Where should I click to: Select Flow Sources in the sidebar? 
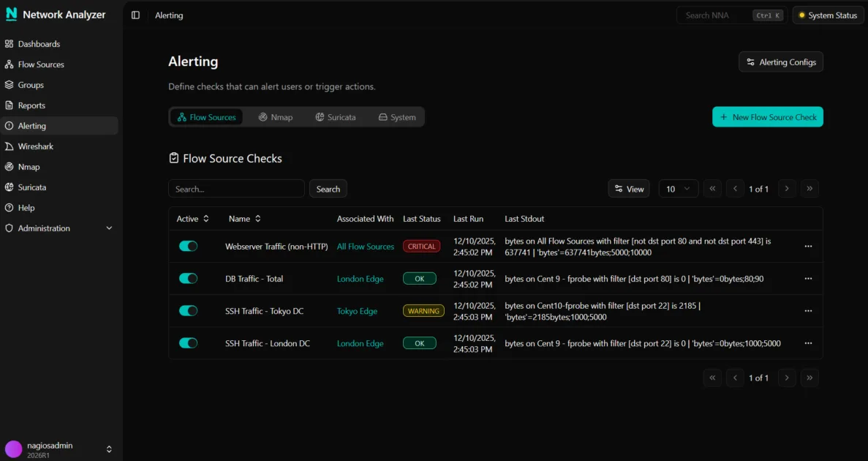pos(40,64)
